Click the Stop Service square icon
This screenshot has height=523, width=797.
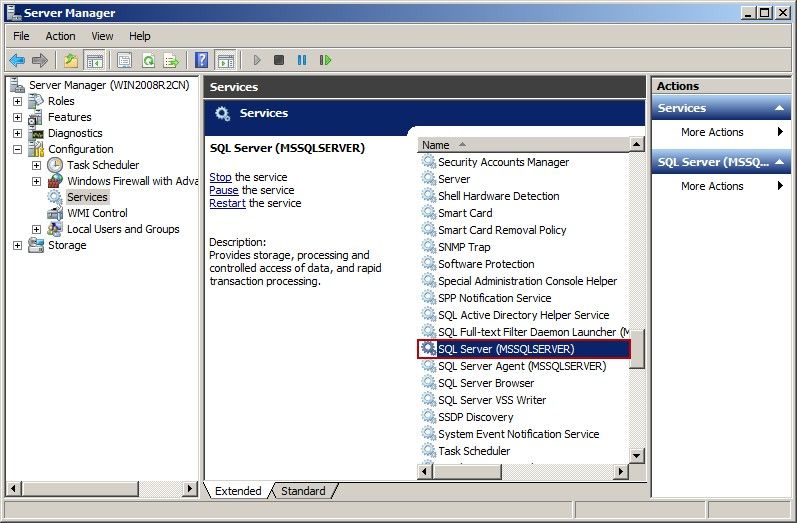(x=279, y=60)
